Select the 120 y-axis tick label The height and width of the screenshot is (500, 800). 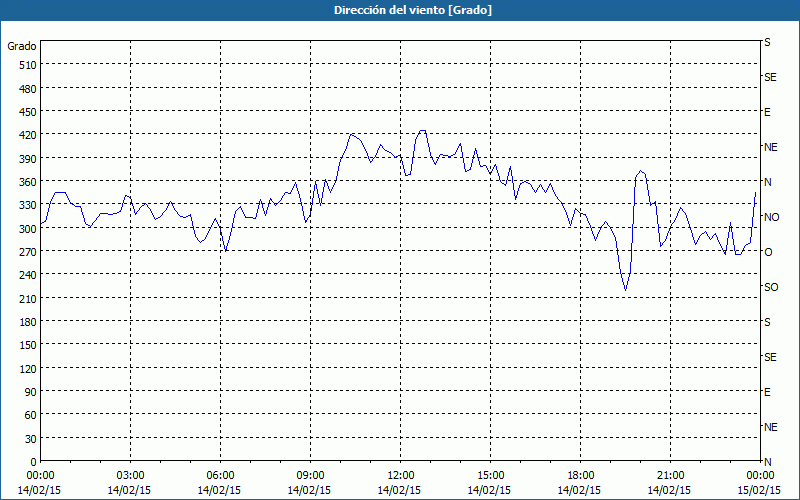(28, 368)
